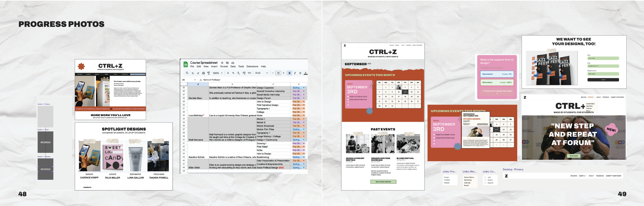
Task: Click the black Submit button in design form
Action: click(x=603, y=80)
